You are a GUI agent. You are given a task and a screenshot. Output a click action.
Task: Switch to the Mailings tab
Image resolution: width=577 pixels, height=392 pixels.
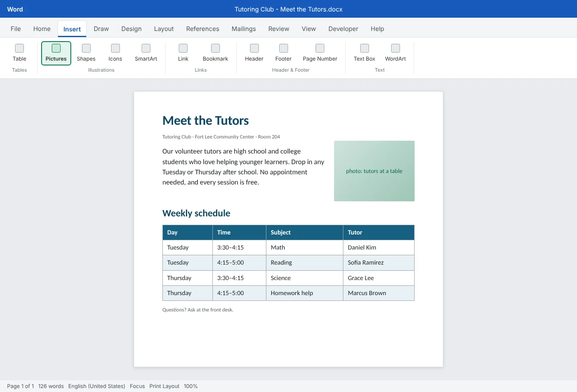(244, 29)
